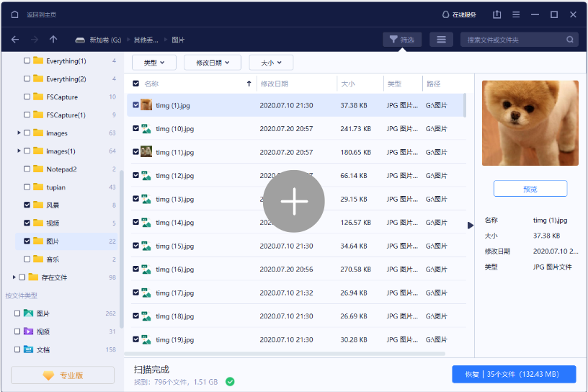Click the search files input field
The height and width of the screenshot is (392, 588).
512,40
